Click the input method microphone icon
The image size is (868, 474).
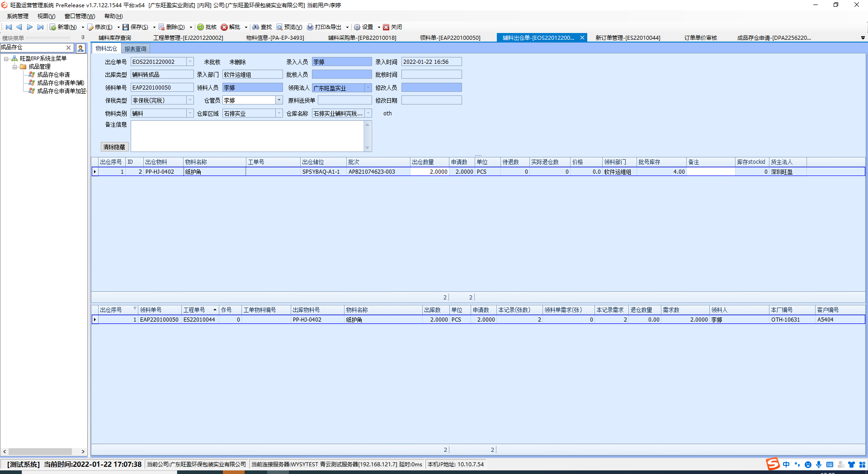[819, 465]
